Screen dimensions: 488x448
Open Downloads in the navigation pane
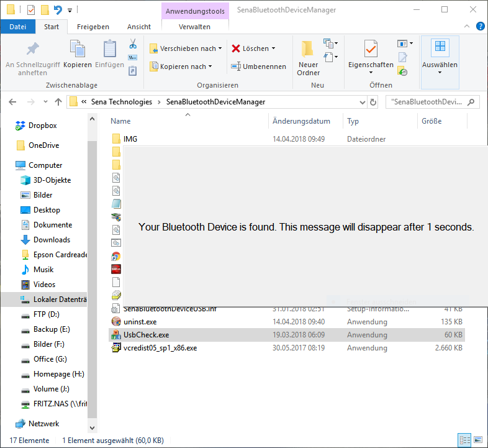(52, 240)
